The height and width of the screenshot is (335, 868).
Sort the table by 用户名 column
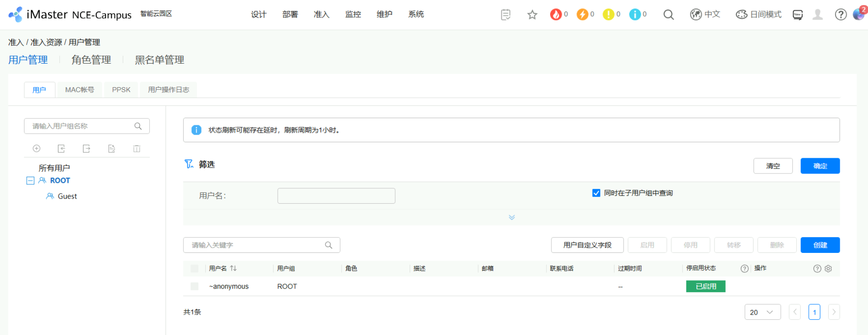(x=233, y=268)
